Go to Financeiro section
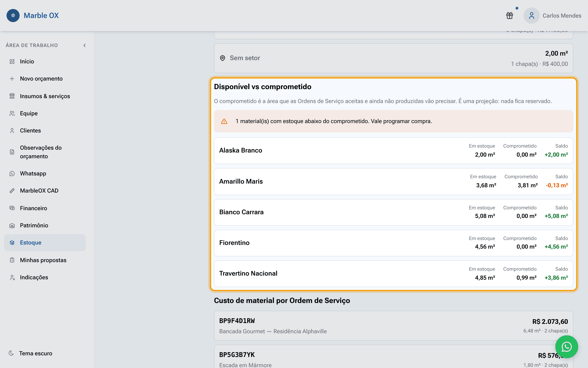588x368 pixels. (45, 208)
